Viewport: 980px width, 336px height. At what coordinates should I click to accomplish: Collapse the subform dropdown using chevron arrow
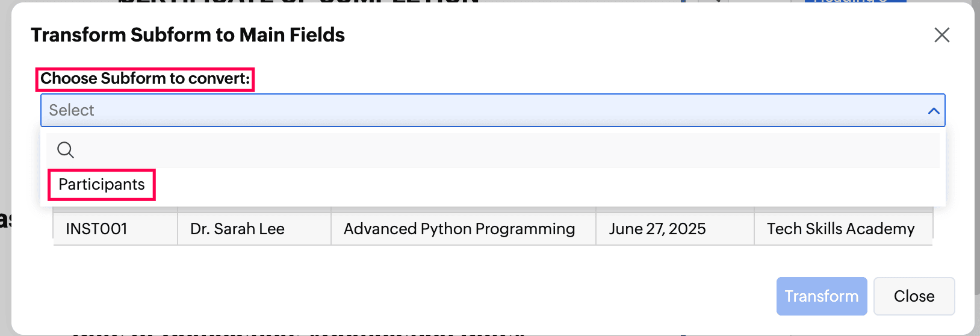click(934, 111)
